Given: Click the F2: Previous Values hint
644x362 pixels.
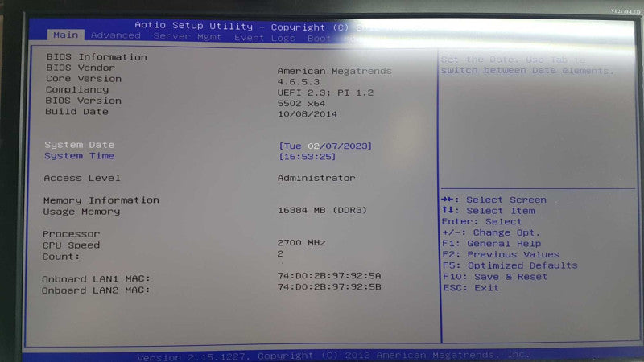Looking at the screenshot, I should click(x=501, y=254).
